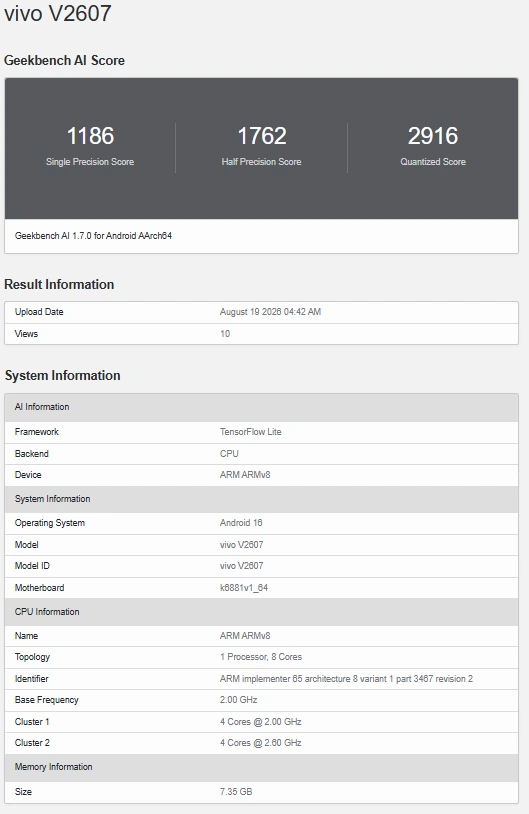Select the Base Frequency value '2.00 GHz'
529x814 pixels.
(238, 700)
